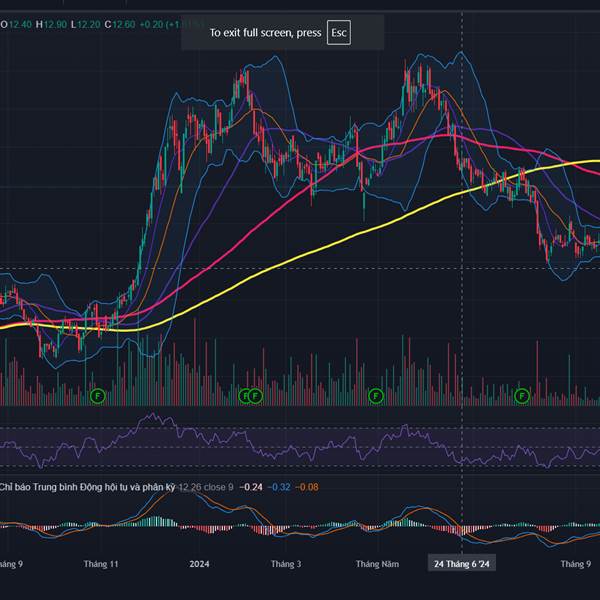This screenshot has width=600, height=600.
Task: Click the rightmost green F earnings marker
Action: (x=521, y=397)
